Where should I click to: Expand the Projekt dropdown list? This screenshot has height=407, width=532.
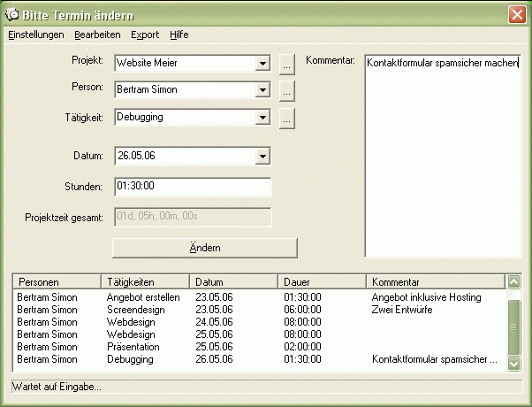(262, 64)
